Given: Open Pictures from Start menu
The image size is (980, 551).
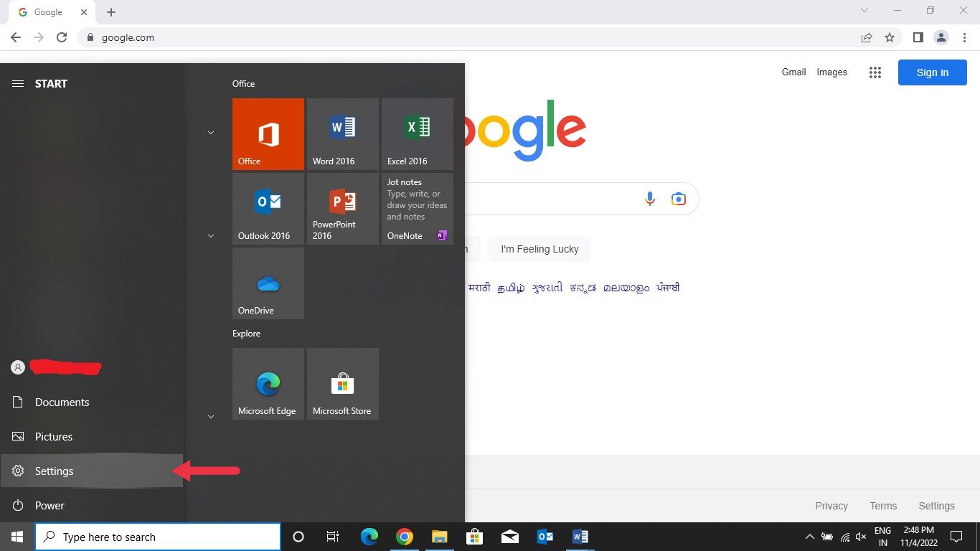Looking at the screenshot, I should pos(92,437).
